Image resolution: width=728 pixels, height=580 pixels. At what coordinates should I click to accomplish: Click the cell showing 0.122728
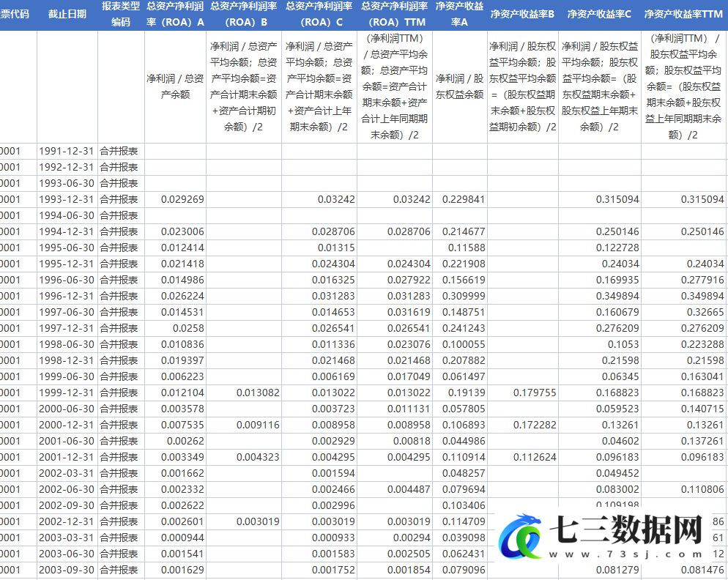tap(599, 248)
